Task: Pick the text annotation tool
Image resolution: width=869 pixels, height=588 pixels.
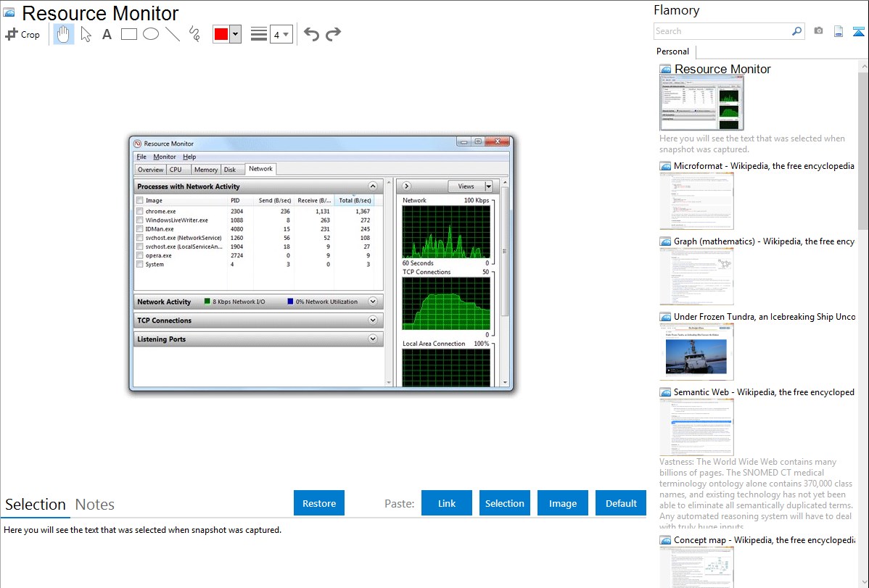Action: click(107, 34)
